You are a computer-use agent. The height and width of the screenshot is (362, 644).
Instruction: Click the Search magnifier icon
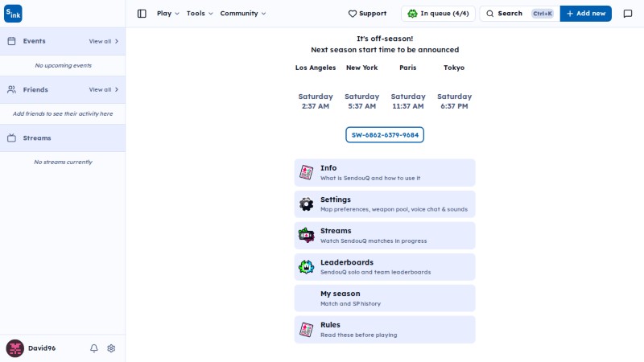tap(489, 14)
